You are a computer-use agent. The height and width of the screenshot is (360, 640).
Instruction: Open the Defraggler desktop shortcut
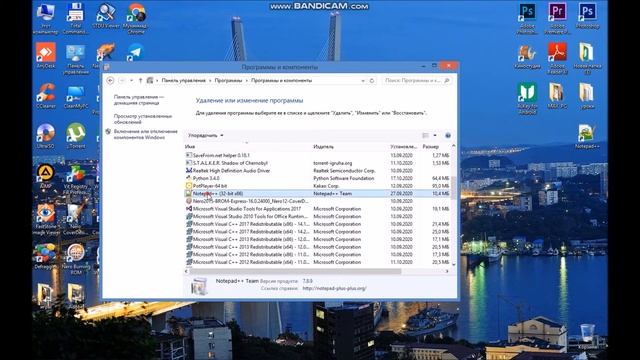[x=46, y=257]
